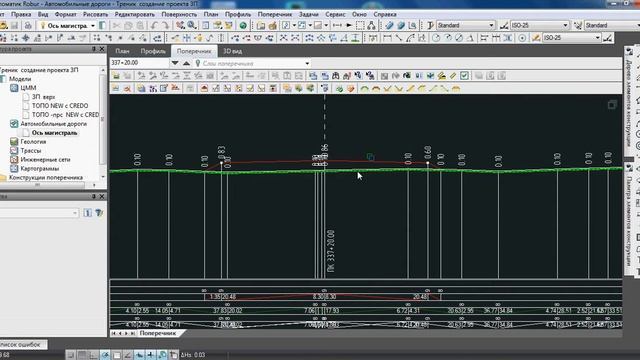
Task: Click the first green arc icon in lower toolbar
Action: point(364,88)
